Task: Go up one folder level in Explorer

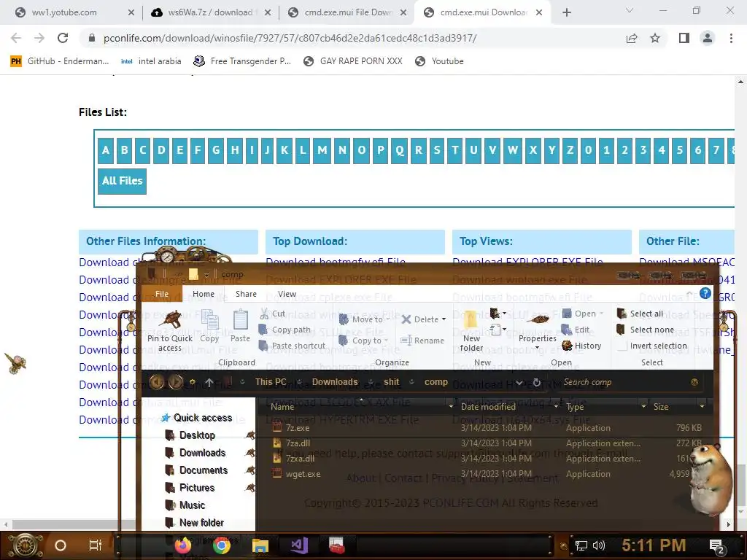Action: 209,382
